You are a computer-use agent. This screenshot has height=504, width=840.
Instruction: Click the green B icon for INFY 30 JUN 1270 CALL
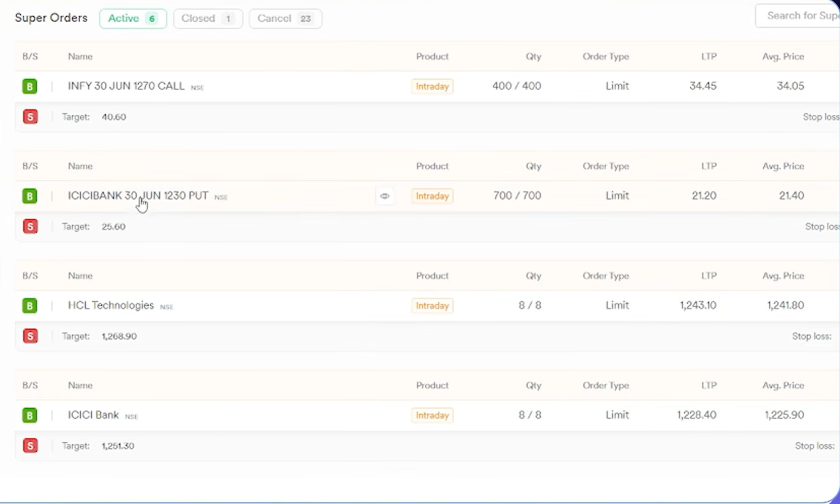(x=29, y=86)
